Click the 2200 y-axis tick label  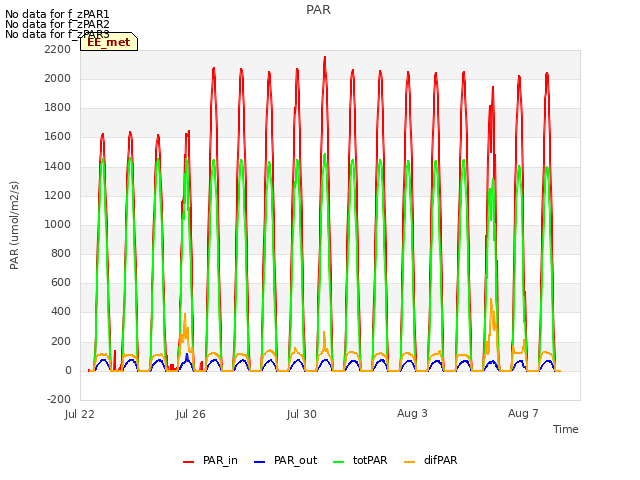tap(58, 49)
